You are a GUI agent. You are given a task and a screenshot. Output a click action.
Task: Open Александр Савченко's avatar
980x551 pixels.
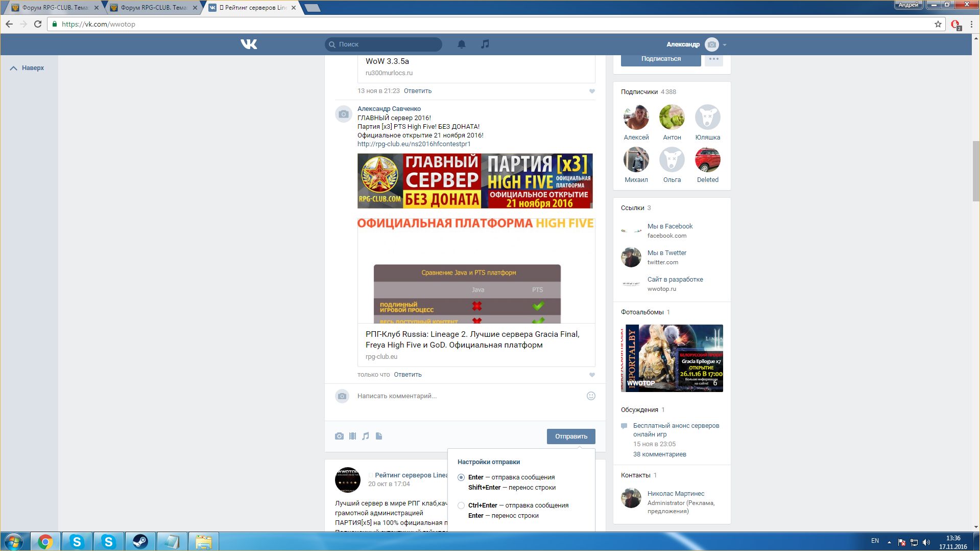coord(343,114)
